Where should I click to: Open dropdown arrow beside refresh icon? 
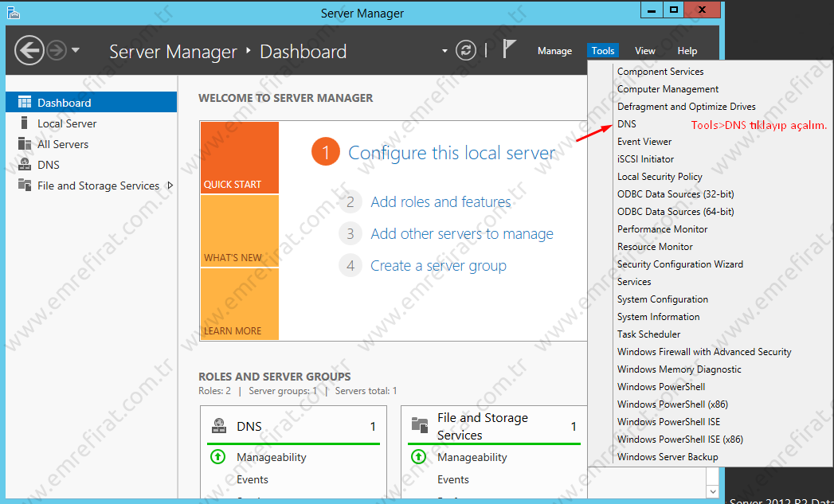pyautogui.click(x=444, y=52)
